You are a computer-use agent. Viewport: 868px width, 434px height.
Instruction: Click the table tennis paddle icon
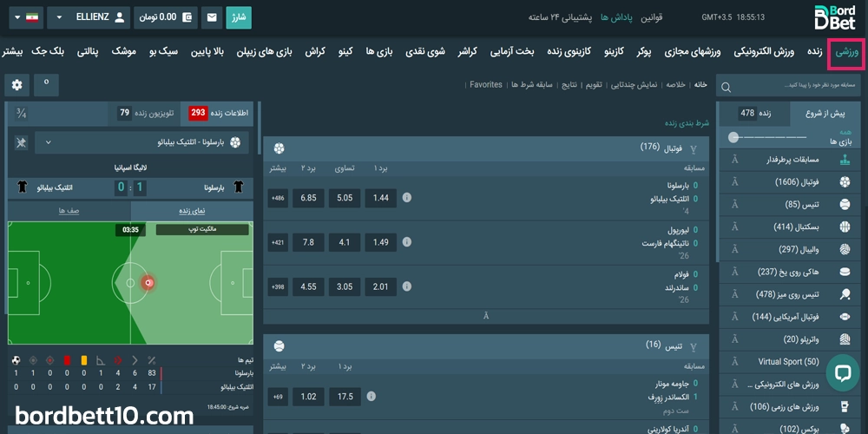(x=845, y=294)
